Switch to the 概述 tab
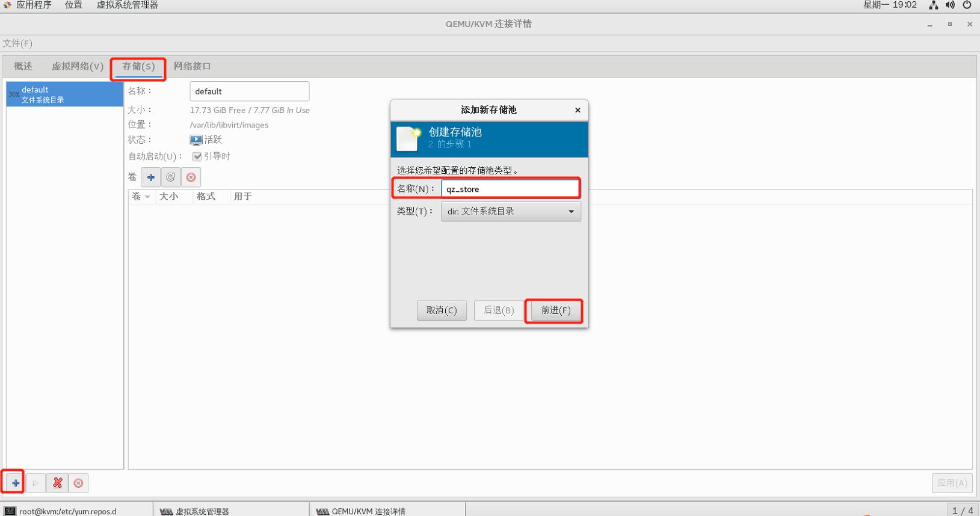Viewport: 980px width, 516px height. [x=23, y=66]
